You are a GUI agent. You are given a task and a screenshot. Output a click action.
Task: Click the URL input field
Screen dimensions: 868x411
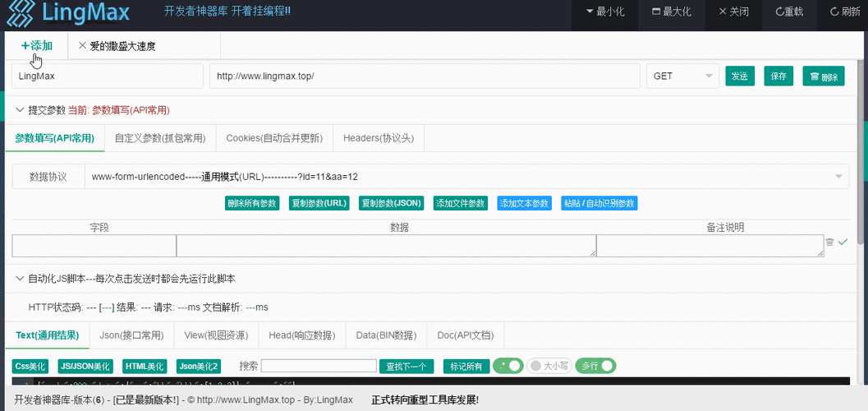(424, 76)
